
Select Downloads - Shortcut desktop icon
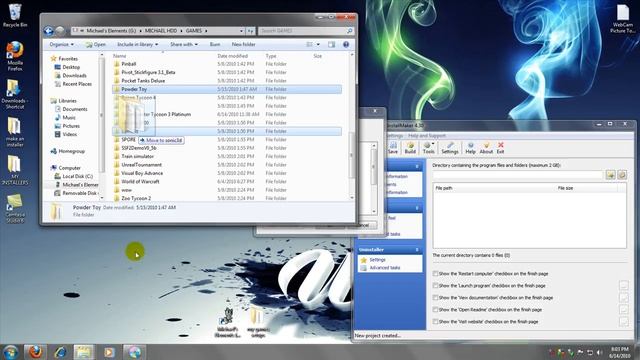click(15, 94)
